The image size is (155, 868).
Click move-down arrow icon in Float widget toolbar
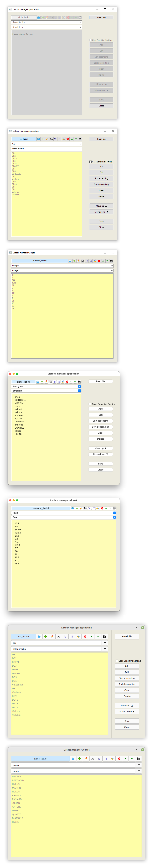110,508
